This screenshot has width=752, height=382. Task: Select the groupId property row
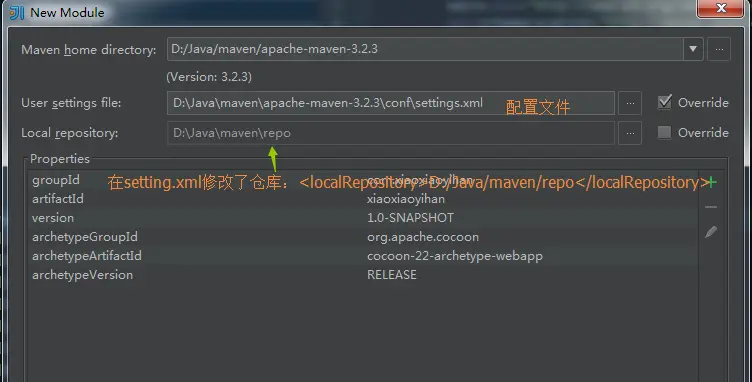click(x=363, y=180)
